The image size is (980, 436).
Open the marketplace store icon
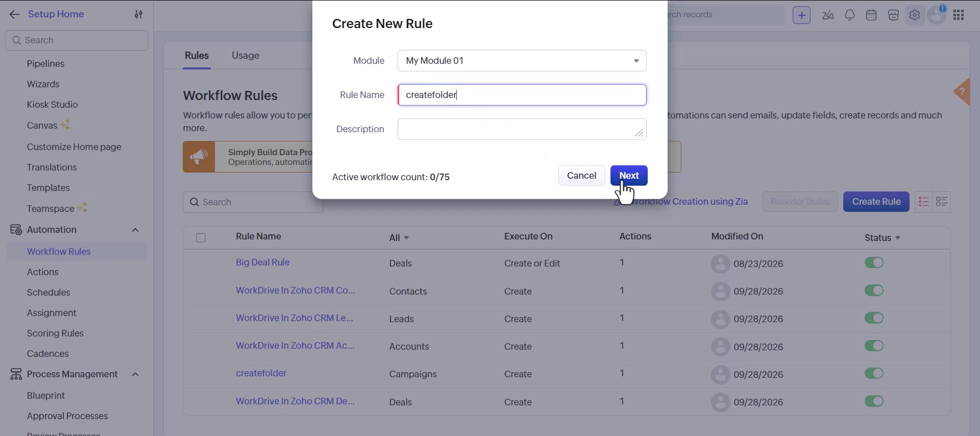tap(893, 15)
